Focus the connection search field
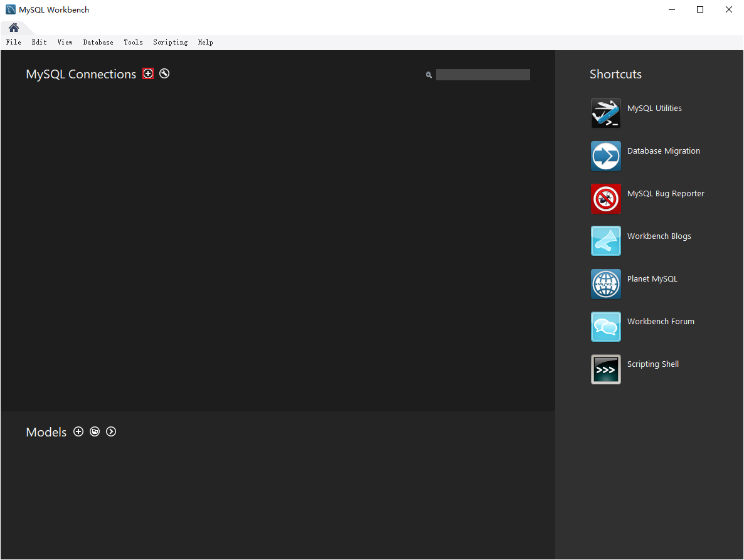 coord(482,75)
